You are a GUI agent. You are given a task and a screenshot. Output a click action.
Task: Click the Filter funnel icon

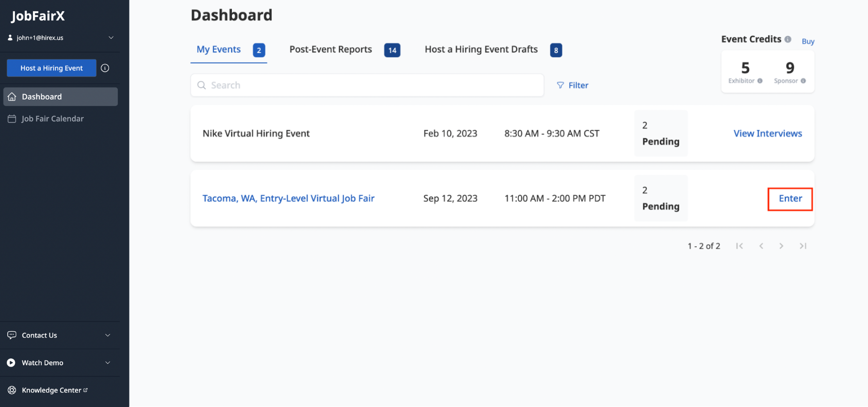pyautogui.click(x=560, y=85)
